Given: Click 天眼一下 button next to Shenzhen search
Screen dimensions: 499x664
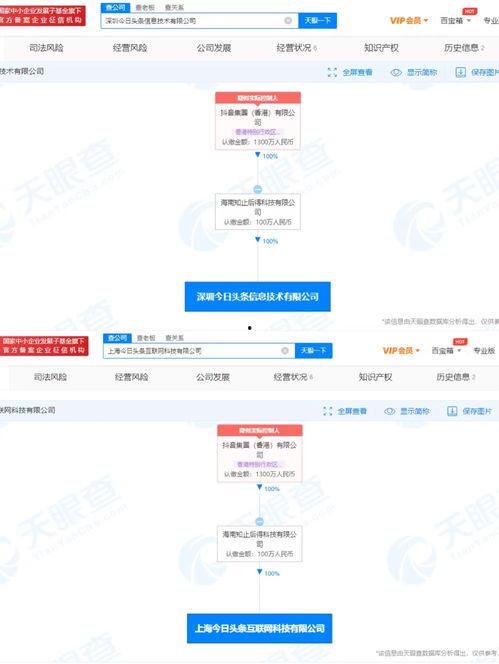Looking at the screenshot, I should [x=318, y=21].
